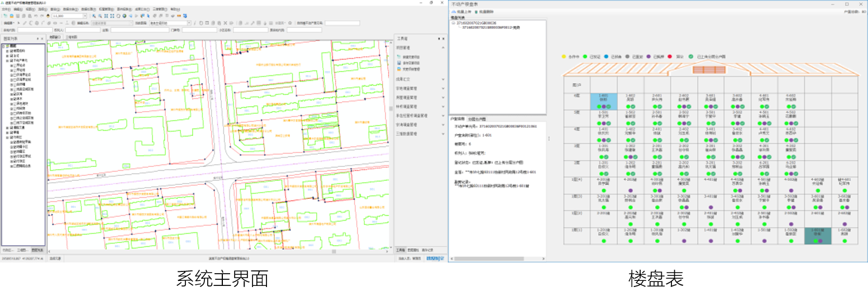Click the 新建项目 link in 项目管理

pyautogui.click(x=411, y=57)
